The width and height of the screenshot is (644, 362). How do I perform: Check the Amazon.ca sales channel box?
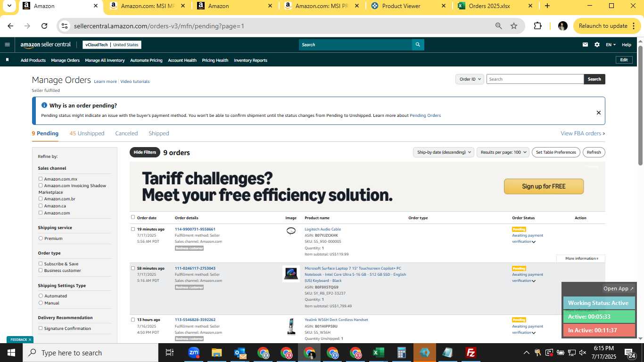point(41,206)
